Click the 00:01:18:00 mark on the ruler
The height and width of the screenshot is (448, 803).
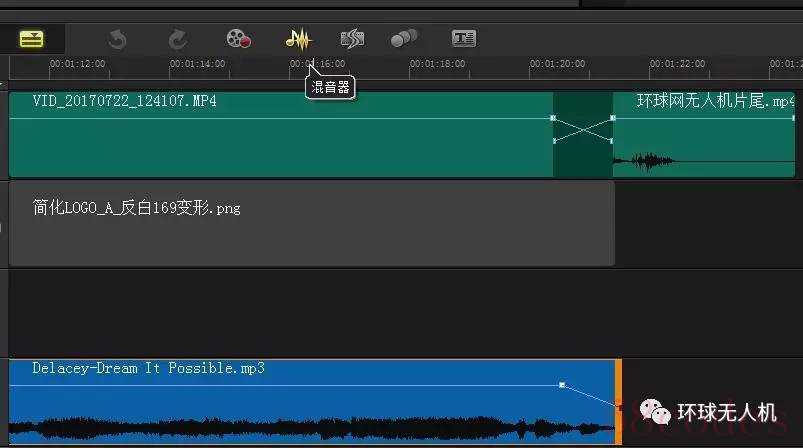(437, 64)
